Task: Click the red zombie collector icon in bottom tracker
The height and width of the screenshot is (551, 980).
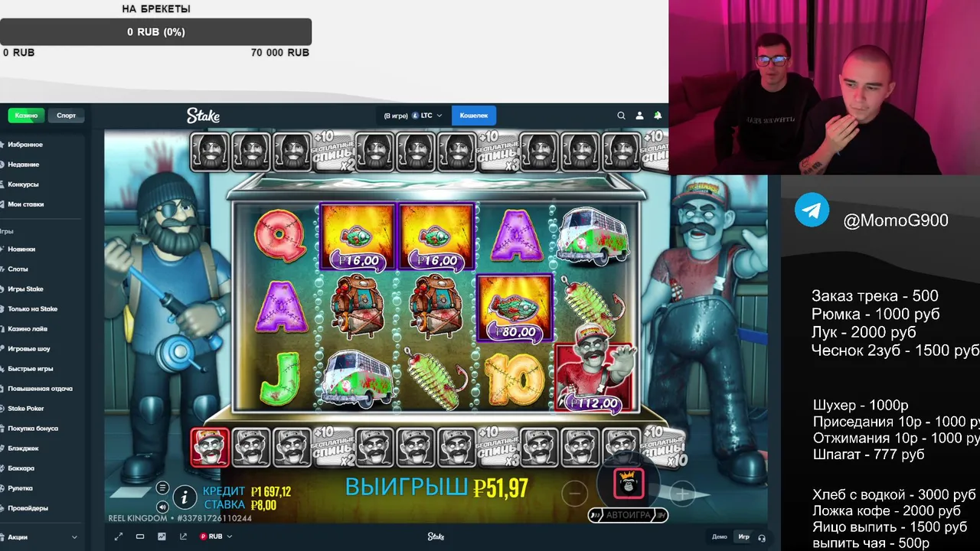Action: click(x=209, y=447)
